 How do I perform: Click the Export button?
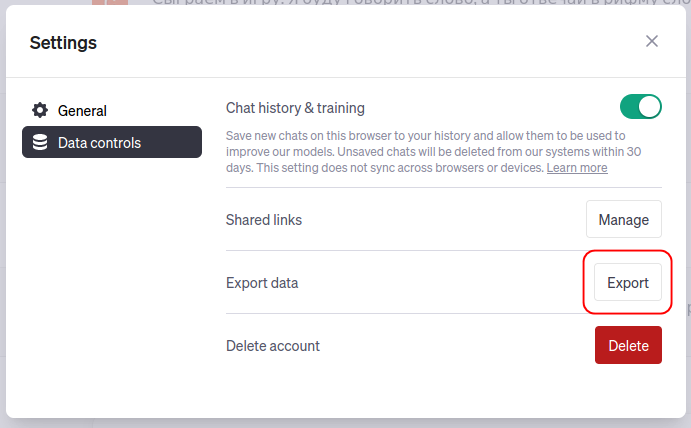628,282
